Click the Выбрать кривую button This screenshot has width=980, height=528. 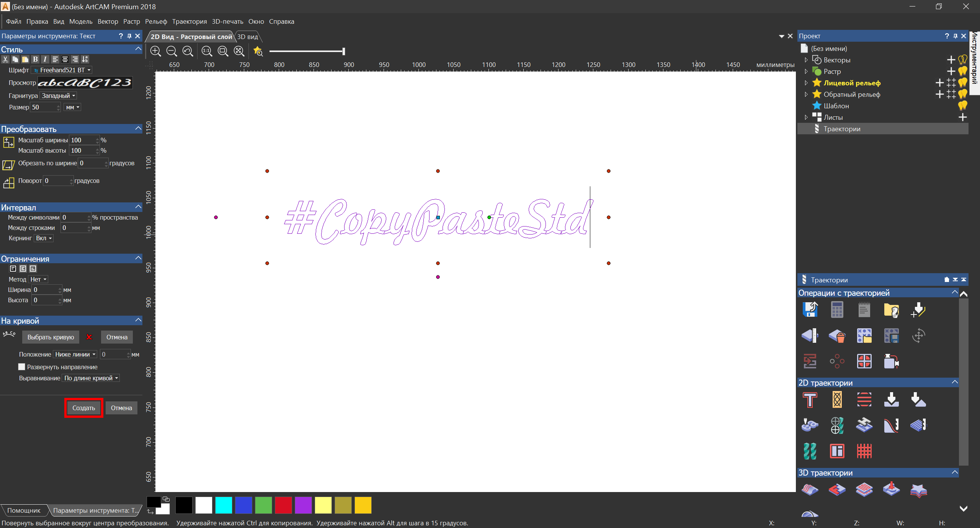51,337
